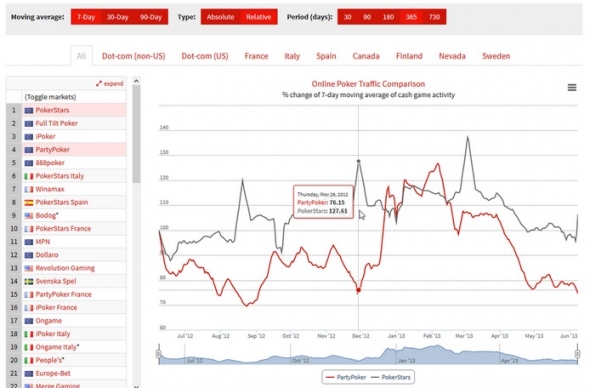Click the chart range navigator area
Image resolution: width=590 pixels, height=388 pixels.
pos(368,355)
